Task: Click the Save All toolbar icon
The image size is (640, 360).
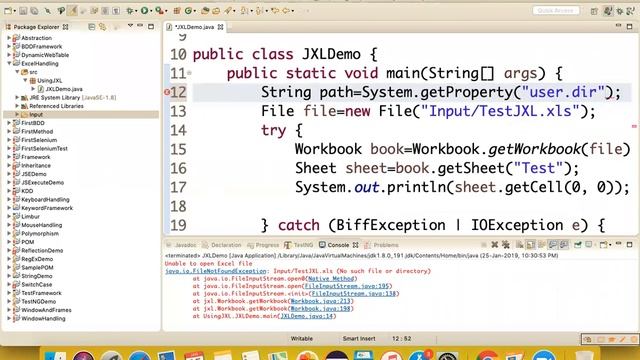Action: [34, 11]
